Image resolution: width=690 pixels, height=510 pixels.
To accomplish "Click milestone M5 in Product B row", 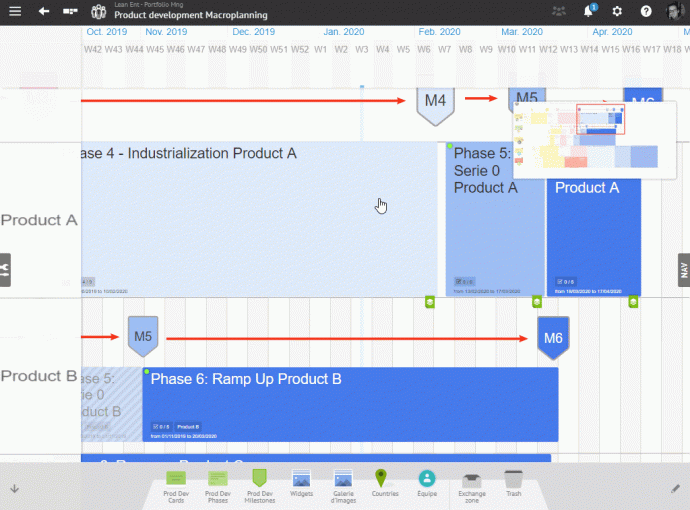I will tap(143, 336).
